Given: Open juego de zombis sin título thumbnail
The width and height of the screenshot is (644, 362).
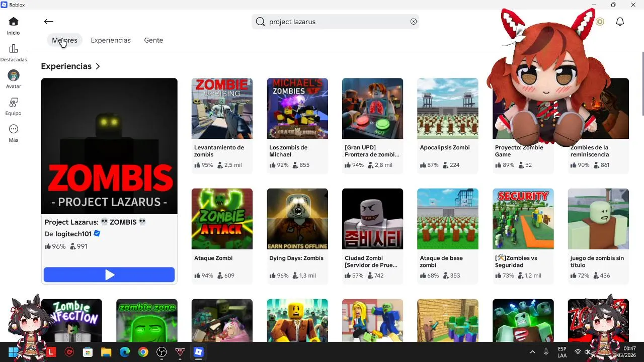Looking at the screenshot, I should 598,219.
